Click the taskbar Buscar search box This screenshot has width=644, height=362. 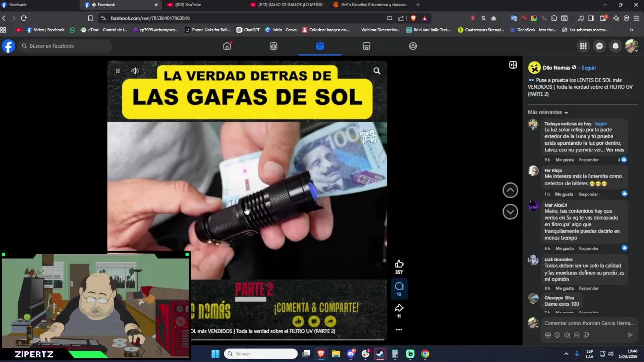(261, 354)
